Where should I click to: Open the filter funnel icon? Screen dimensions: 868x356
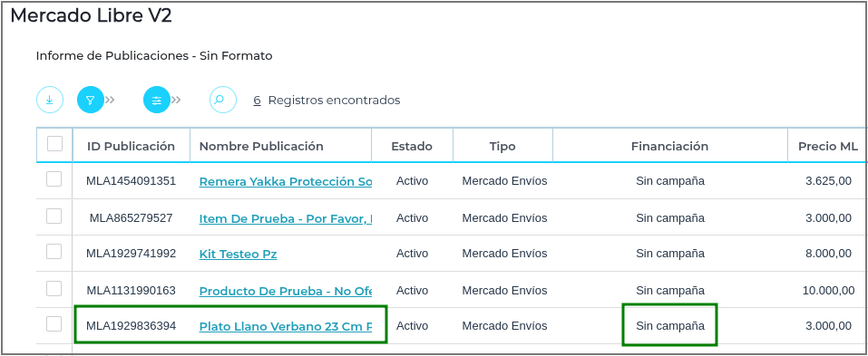point(91,100)
